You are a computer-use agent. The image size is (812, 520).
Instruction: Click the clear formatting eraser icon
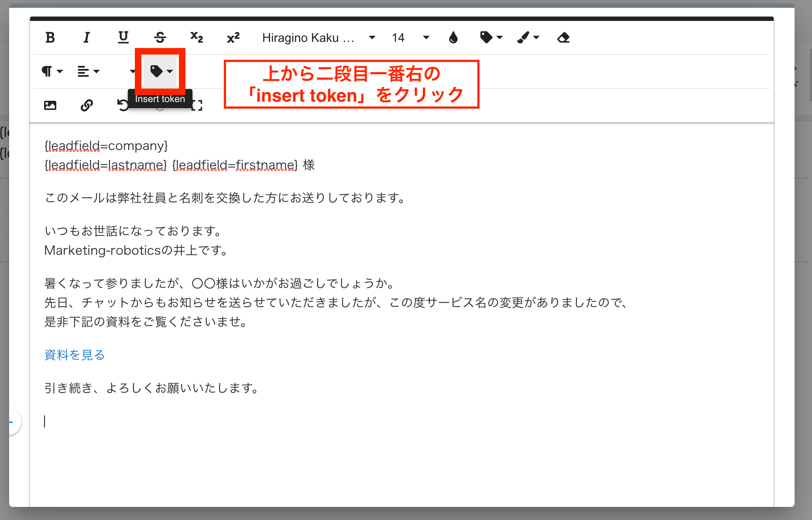(563, 38)
